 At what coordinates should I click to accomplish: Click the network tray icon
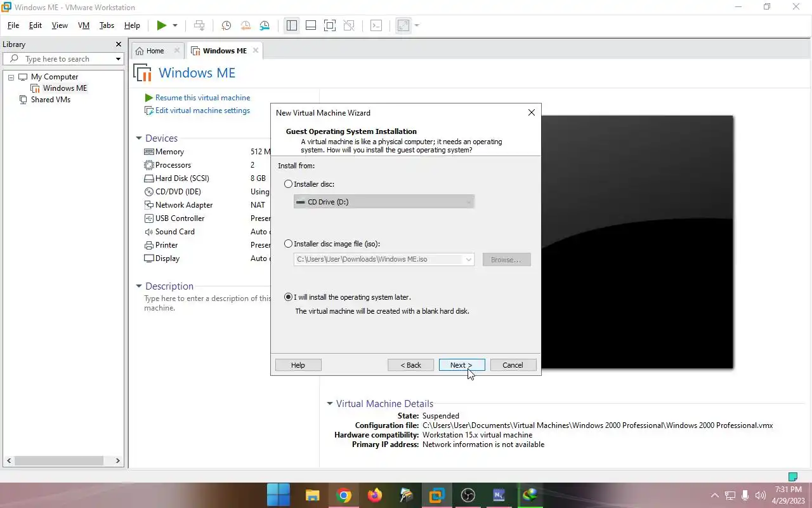tap(730, 495)
